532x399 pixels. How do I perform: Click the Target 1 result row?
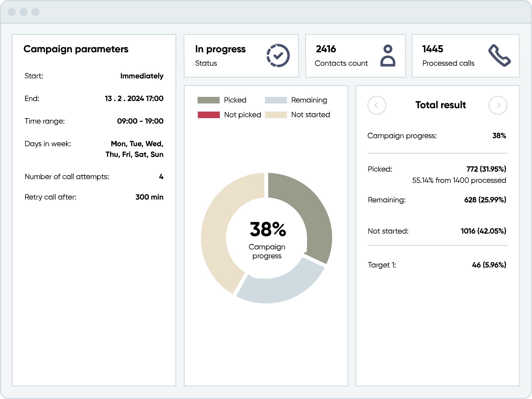point(437,265)
